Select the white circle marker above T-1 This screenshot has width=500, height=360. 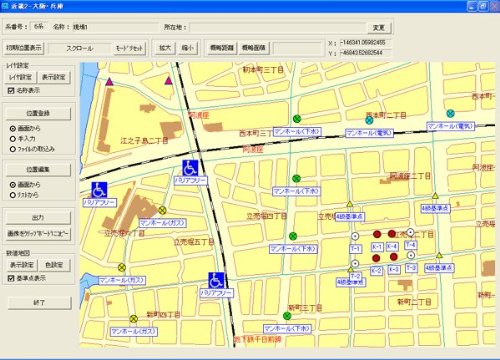(355, 236)
